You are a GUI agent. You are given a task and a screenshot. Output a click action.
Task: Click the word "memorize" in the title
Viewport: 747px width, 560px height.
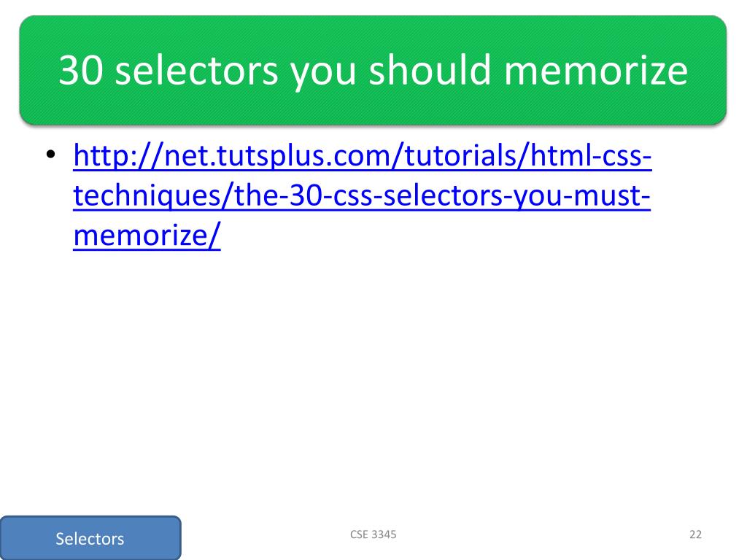click(x=596, y=70)
